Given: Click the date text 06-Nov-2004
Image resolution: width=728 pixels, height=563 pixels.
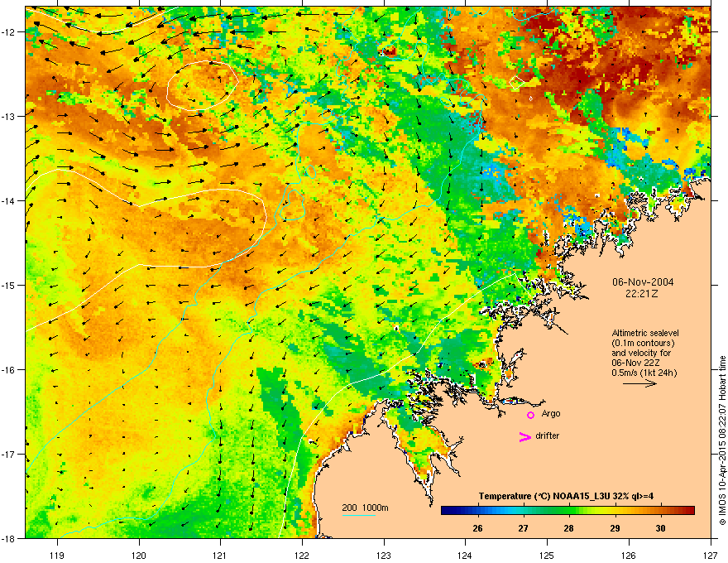Looking at the screenshot, I should coord(643,282).
